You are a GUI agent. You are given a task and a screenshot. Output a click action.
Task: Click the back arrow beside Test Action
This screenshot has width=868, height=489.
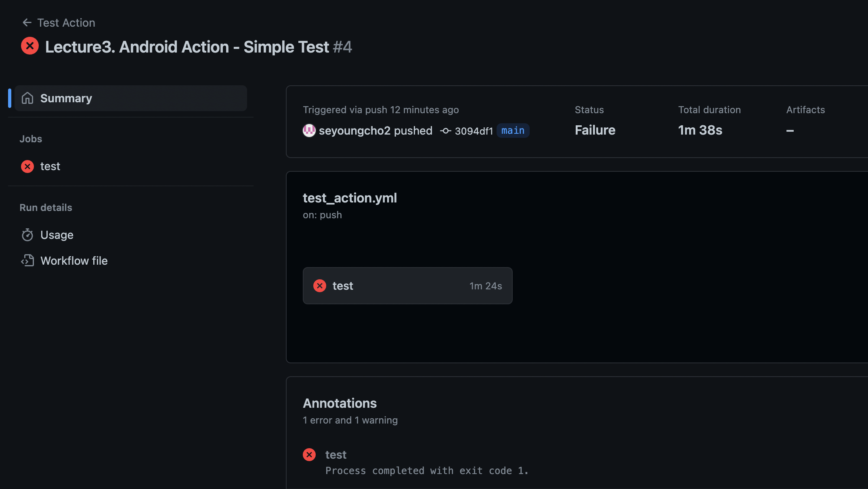click(27, 23)
